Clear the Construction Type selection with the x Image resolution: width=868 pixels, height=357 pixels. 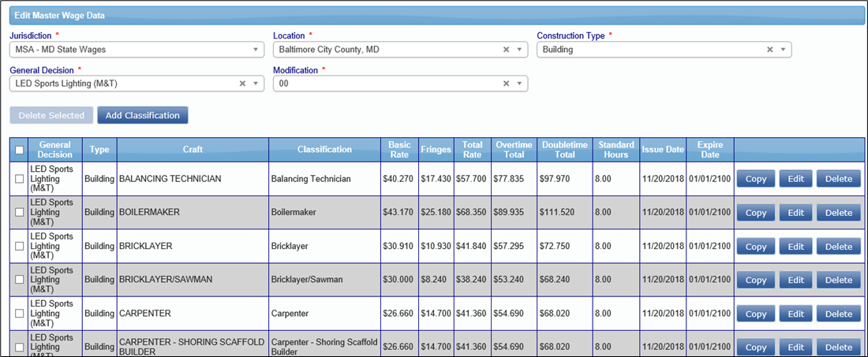[769, 50]
